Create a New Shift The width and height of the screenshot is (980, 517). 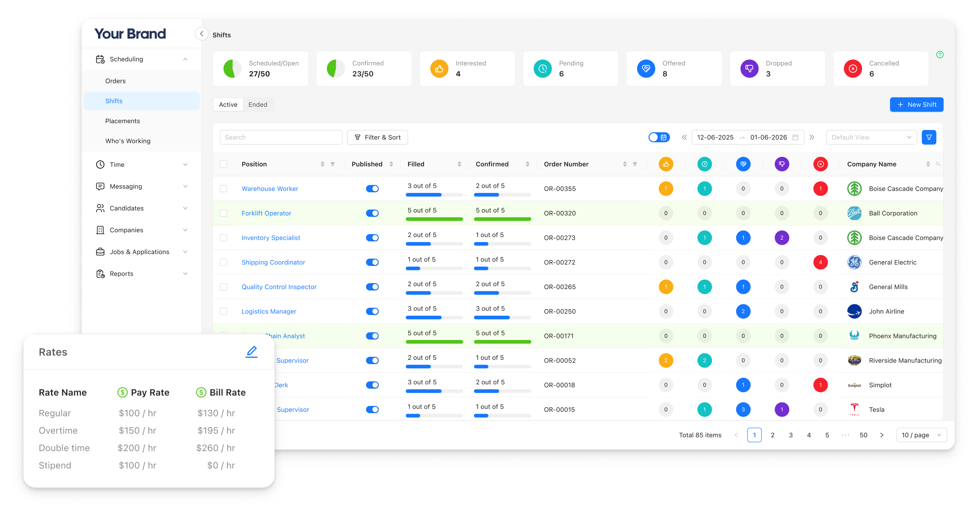916,105
